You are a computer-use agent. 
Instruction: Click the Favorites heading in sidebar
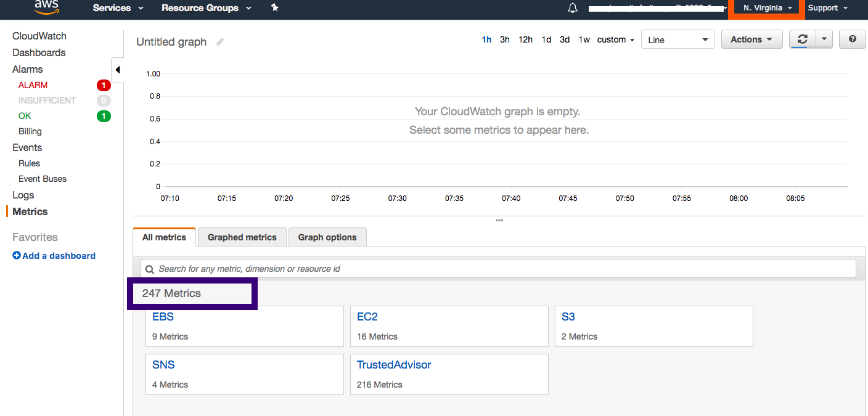[35, 237]
